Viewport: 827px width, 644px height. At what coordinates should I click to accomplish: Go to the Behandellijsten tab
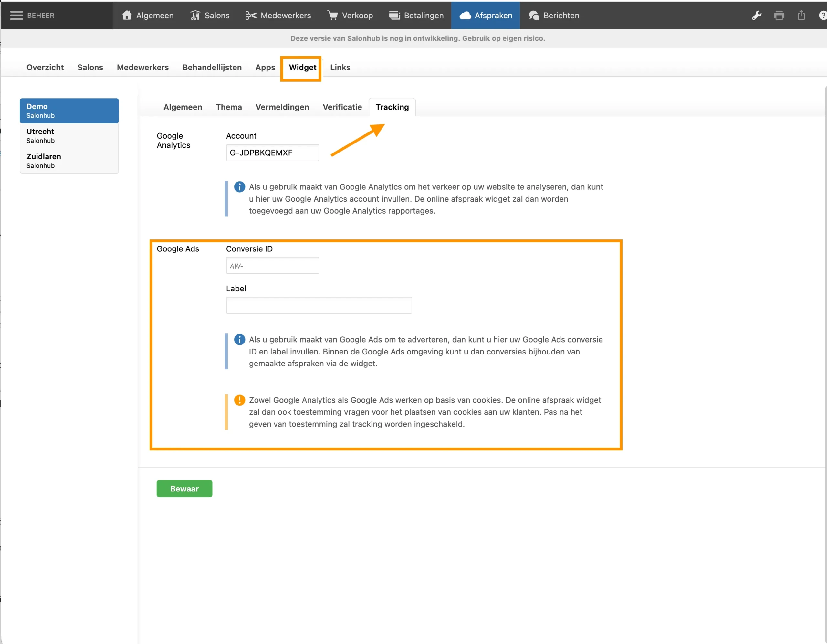212,68
